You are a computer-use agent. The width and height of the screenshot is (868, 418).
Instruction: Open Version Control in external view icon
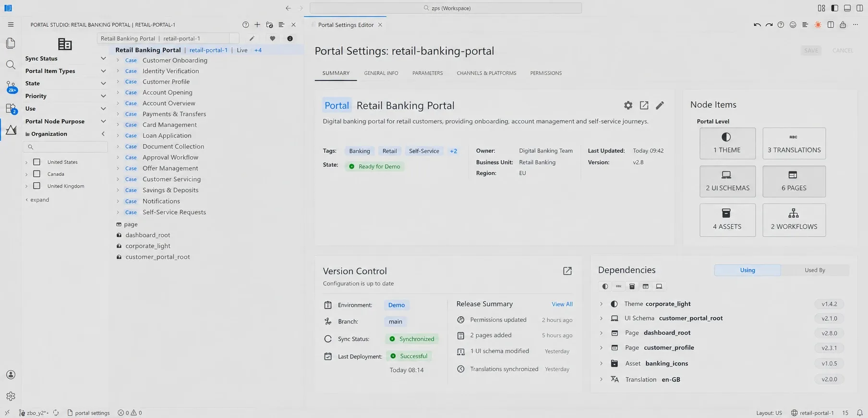567,271
